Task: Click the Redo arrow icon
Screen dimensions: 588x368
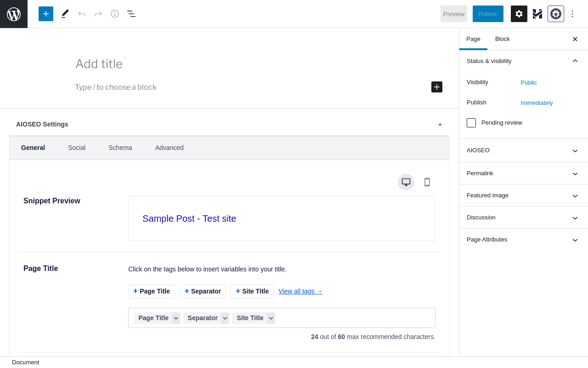Action: 98,14
